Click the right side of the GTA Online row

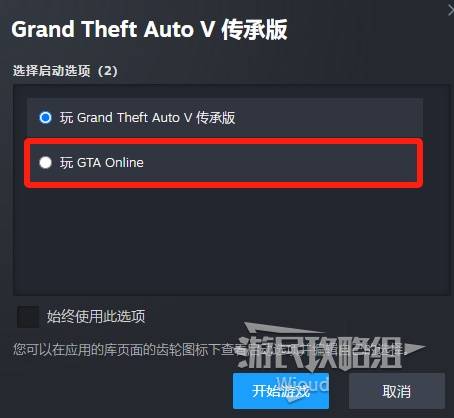click(x=333, y=163)
